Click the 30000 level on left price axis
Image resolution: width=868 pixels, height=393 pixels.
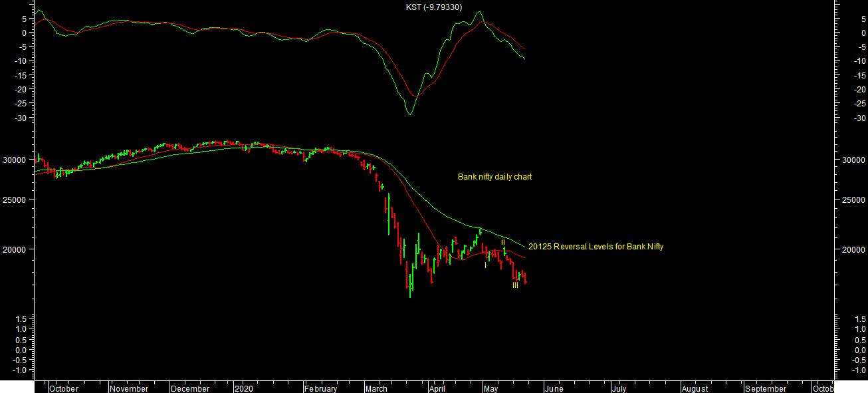coord(14,160)
